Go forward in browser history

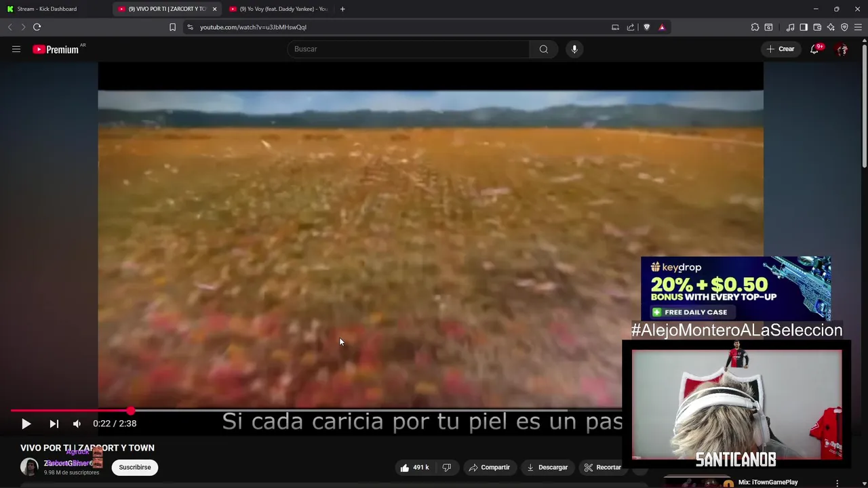click(23, 27)
